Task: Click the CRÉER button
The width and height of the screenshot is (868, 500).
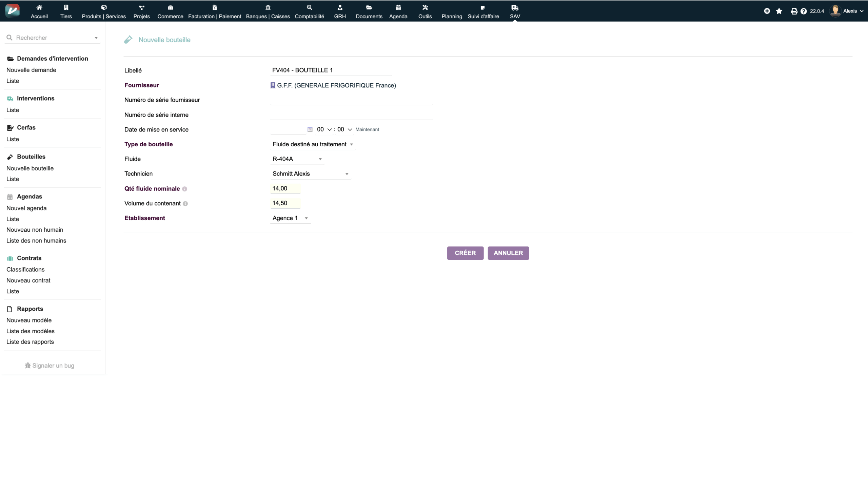Action: pyautogui.click(x=465, y=253)
